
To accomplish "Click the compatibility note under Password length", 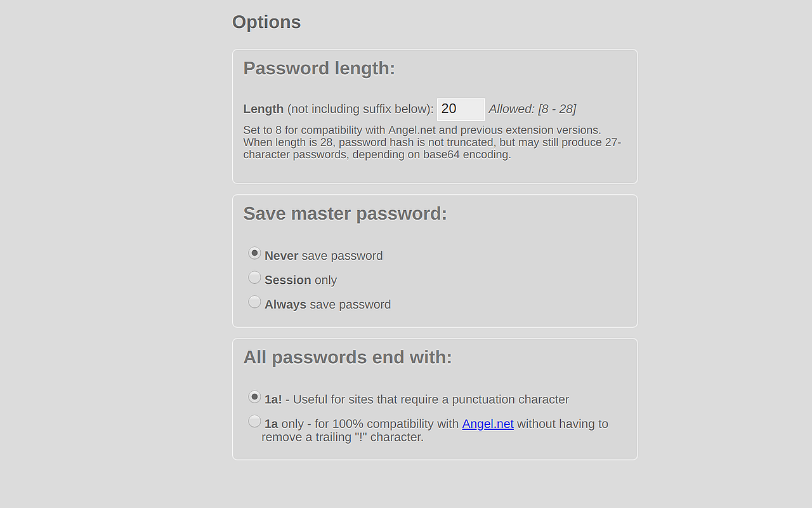I will click(x=431, y=142).
